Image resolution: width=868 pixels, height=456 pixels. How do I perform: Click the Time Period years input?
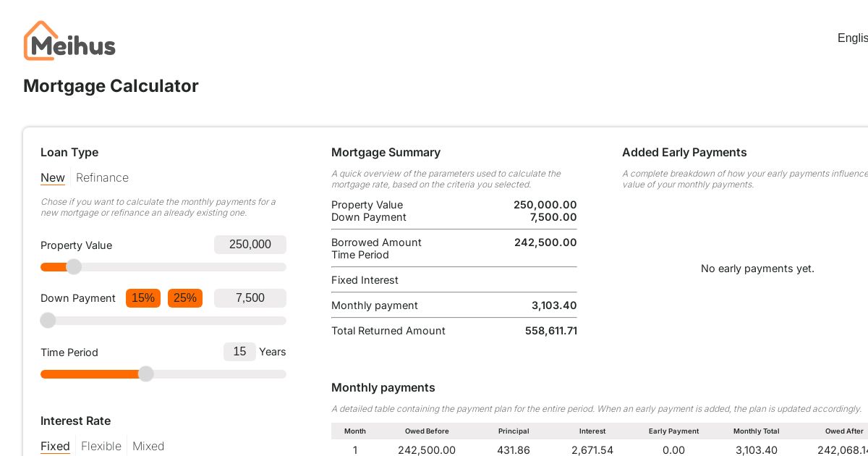click(239, 352)
